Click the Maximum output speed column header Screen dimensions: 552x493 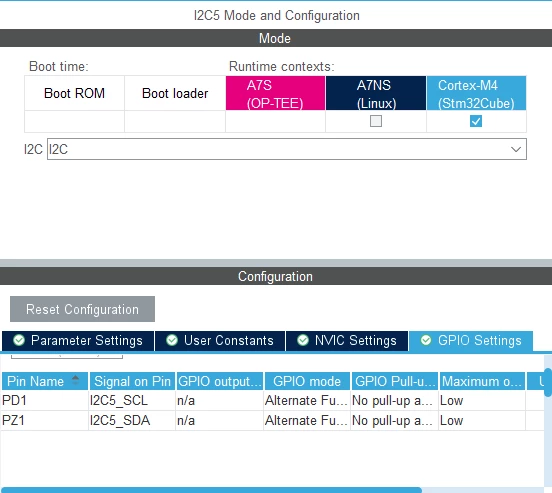pos(482,381)
